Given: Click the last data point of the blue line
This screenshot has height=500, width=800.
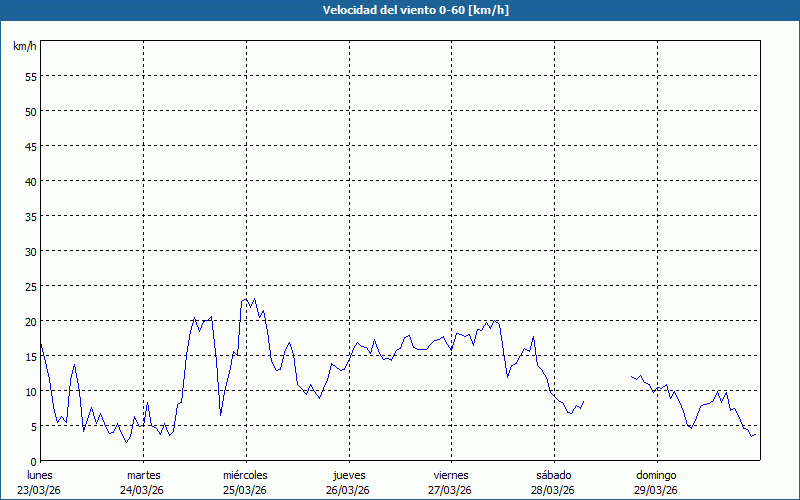Looking at the screenshot, I should (756, 434).
